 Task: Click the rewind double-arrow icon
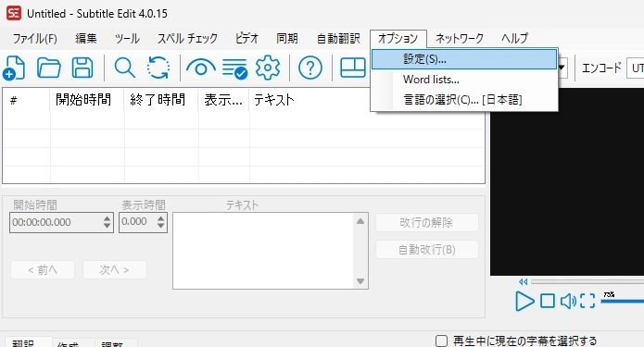pyautogui.click(x=523, y=282)
